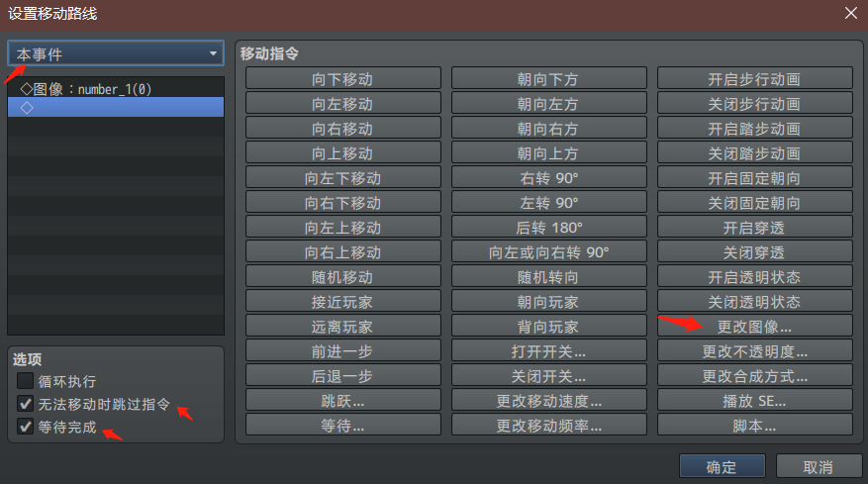The height and width of the screenshot is (484, 868).
Task: Select 关闭穿透 command
Action: click(755, 252)
